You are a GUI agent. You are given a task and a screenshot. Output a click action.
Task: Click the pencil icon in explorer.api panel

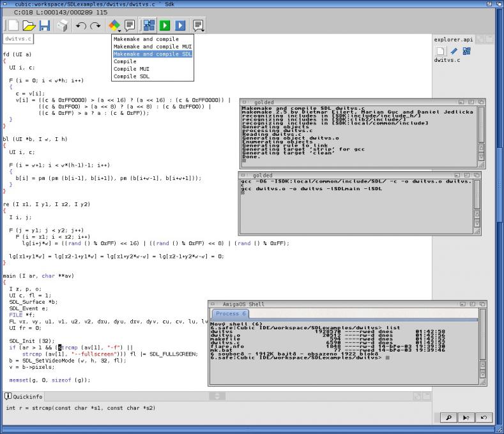tap(454, 51)
